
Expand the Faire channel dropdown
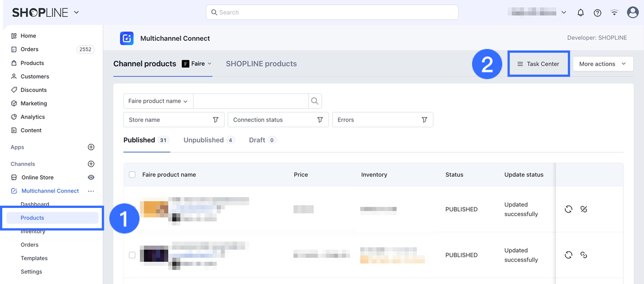(x=196, y=64)
